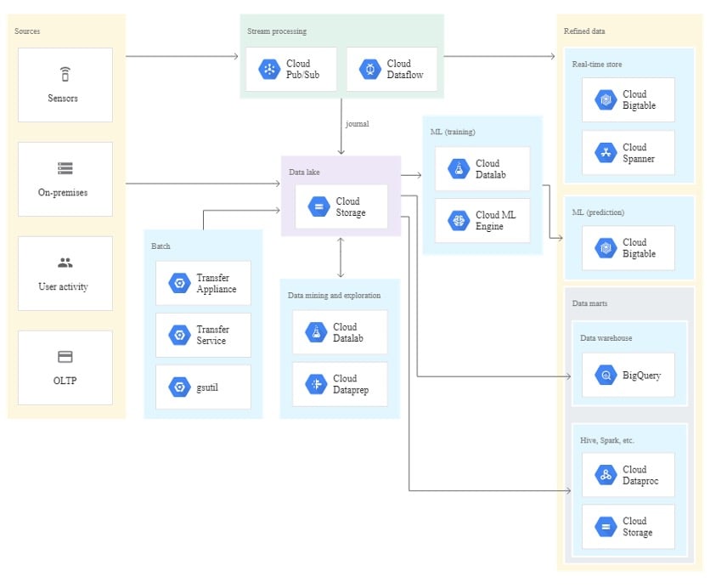This screenshot has width=710, height=588.
Task: Select Cloud Bigtable in Real-time store
Action: coord(605,99)
